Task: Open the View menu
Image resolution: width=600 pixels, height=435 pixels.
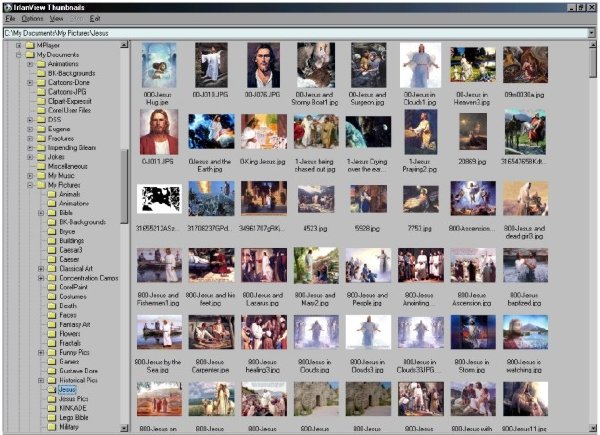Action: click(x=56, y=18)
